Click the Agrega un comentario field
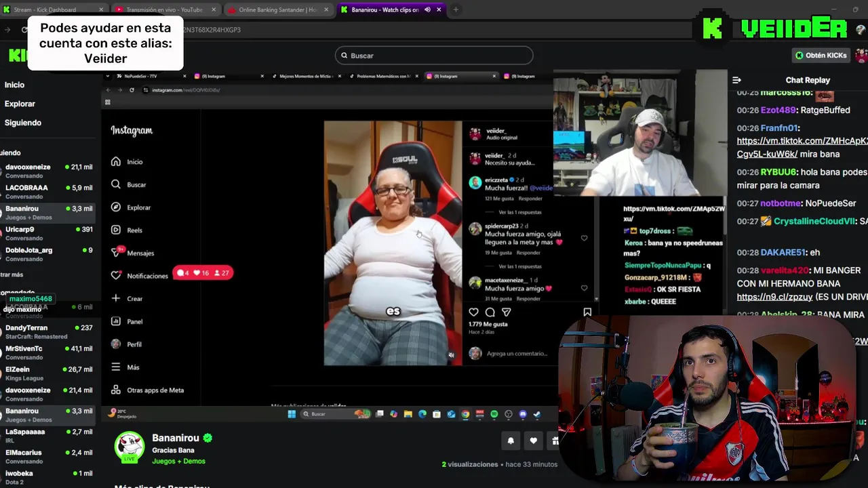This screenshot has width=868, height=488. (x=517, y=353)
